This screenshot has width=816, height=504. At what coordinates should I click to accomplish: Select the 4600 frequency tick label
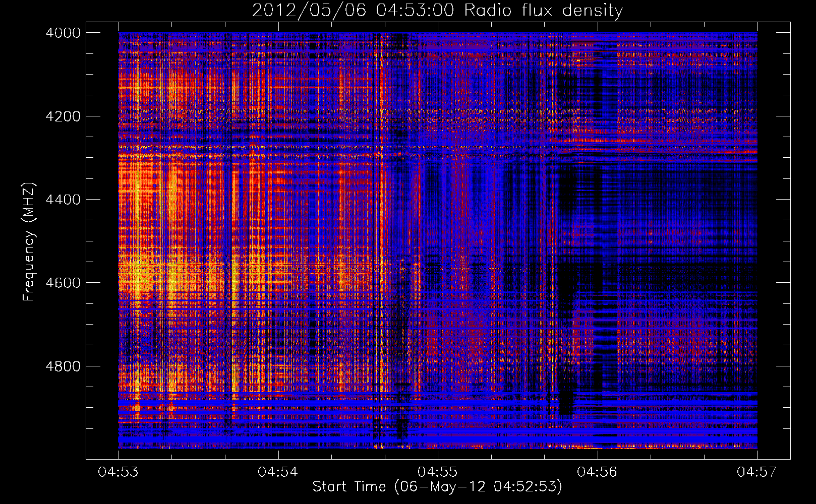[x=63, y=283]
